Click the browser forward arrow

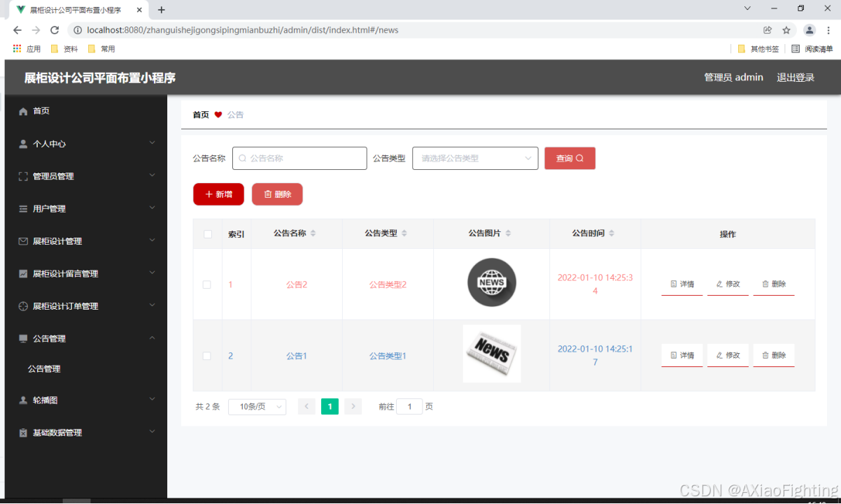(x=36, y=30)
